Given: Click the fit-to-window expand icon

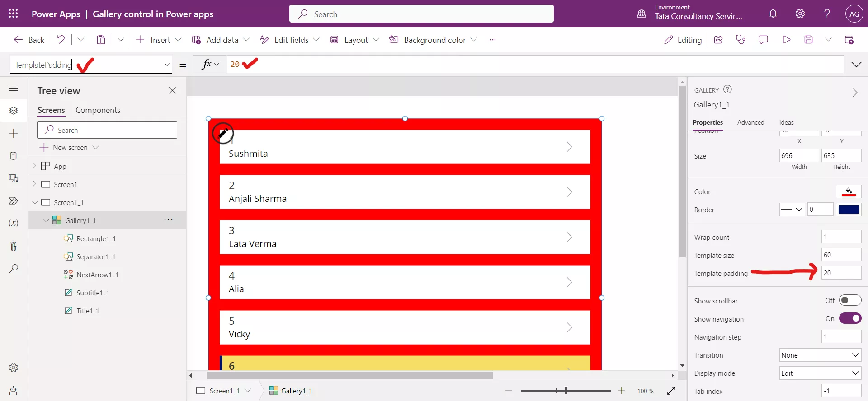Looking at the screenshot, I should [671, 391].
